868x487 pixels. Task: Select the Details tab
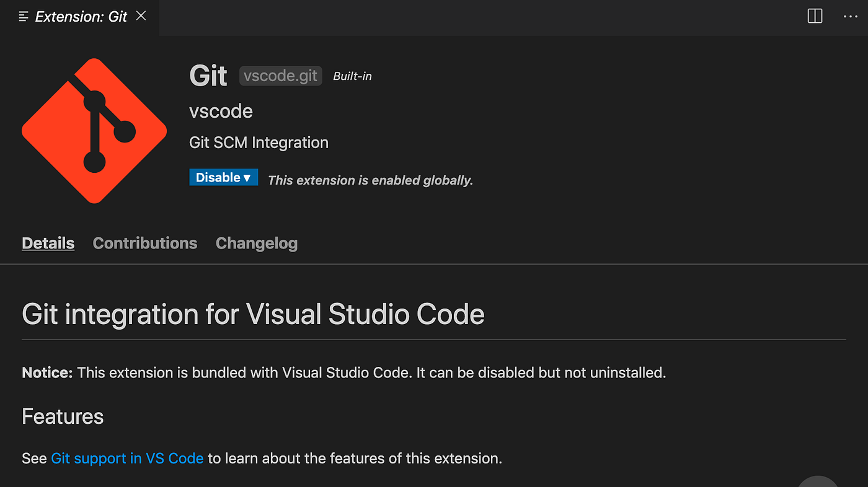click(x=48, y=243)
